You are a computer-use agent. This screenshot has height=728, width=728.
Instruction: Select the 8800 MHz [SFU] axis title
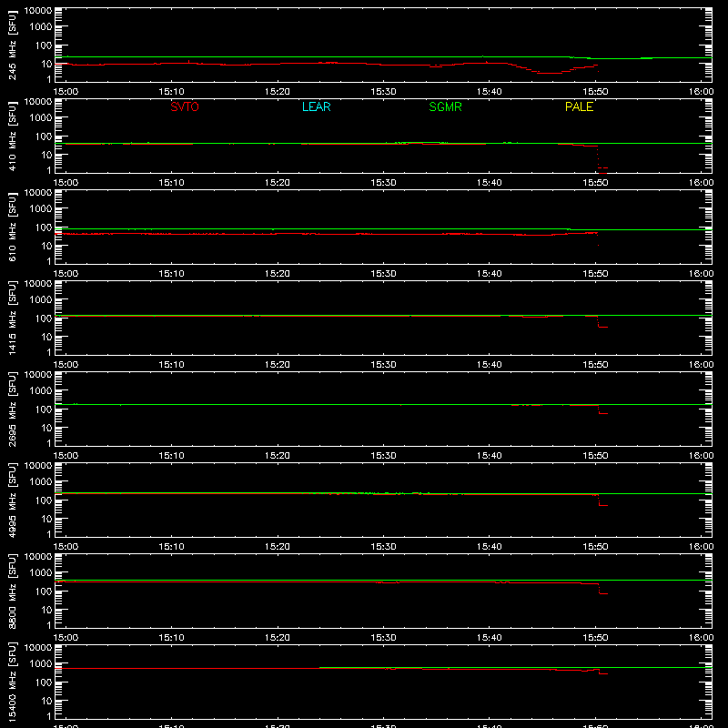(12, 591)
